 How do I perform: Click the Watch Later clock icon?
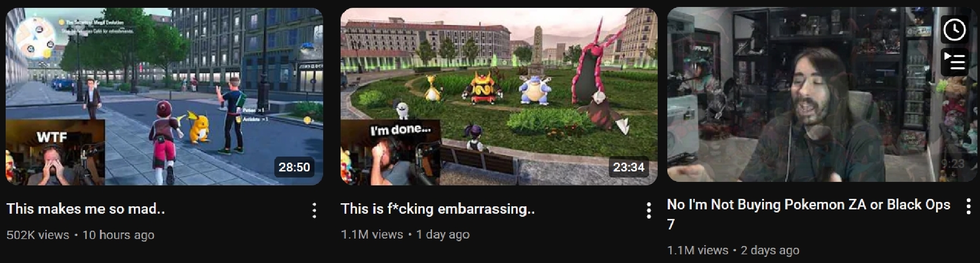(x=954, y=30)
